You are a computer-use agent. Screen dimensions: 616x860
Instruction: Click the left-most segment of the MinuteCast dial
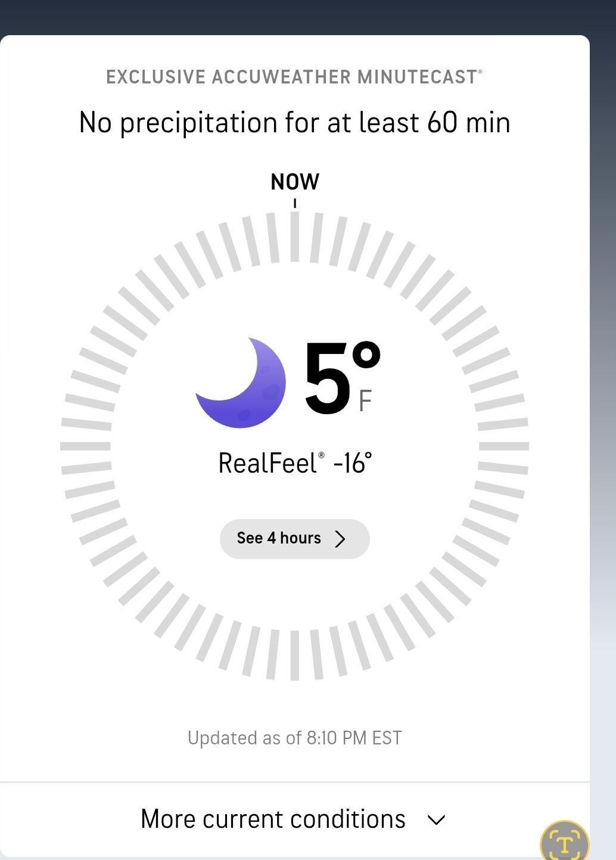click(x=86, y=446)
